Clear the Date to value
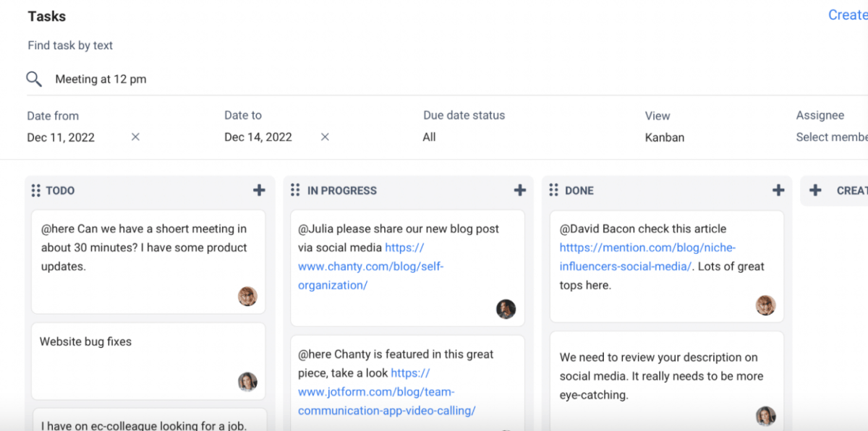868x431 pixels. point(325,137)
